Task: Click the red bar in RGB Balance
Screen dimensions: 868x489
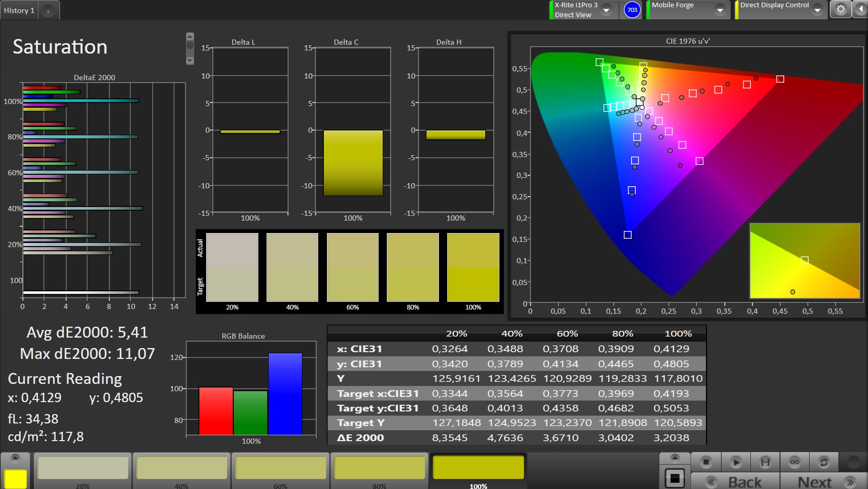Action: pyautogui.click(x=216, y=411)
